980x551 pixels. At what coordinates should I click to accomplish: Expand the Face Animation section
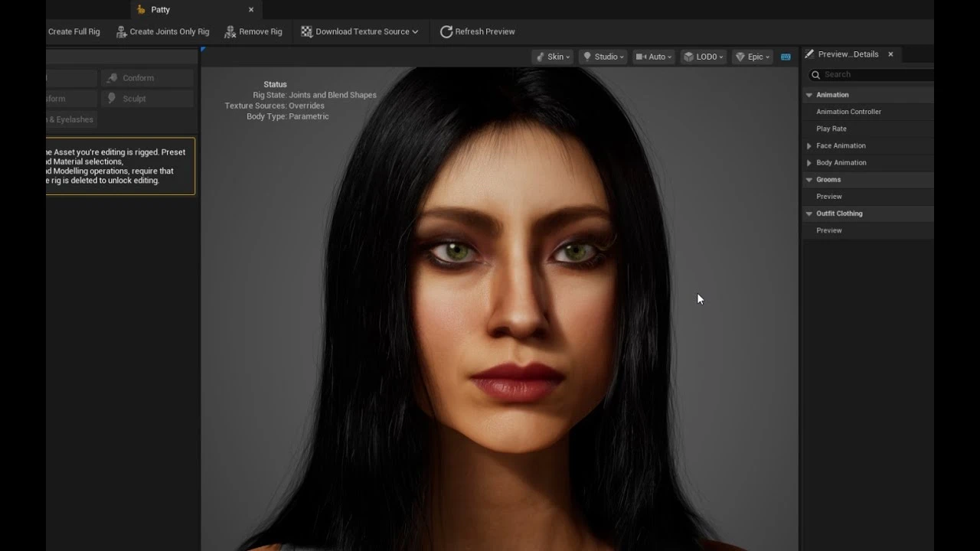(x=808, y=145)
